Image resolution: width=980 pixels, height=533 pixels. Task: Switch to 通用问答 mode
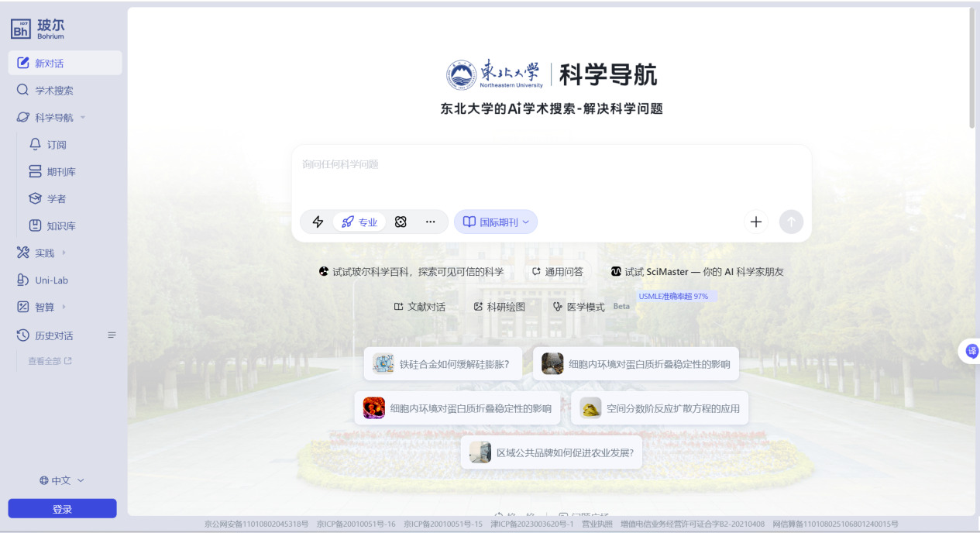pos(558,272)
